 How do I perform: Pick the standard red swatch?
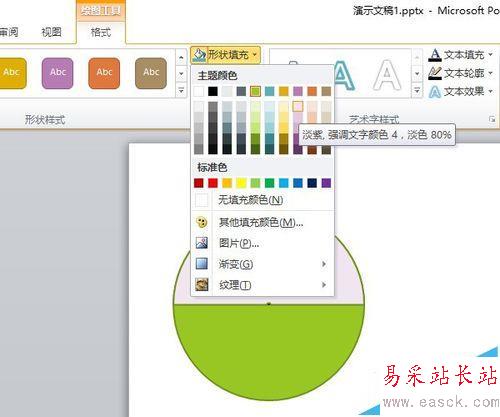(213, 183)
